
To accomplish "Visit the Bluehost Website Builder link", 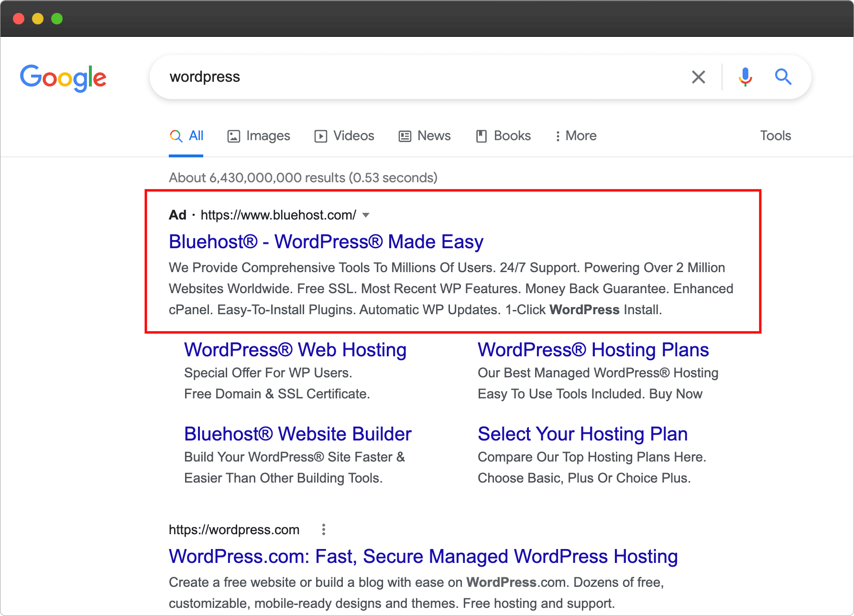I will (298, 434).
